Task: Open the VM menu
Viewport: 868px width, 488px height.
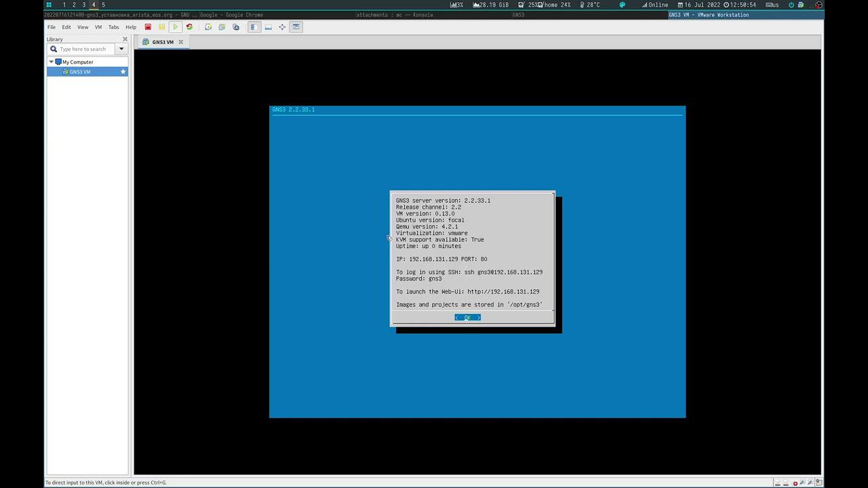Action: click(x=98, y=27)
